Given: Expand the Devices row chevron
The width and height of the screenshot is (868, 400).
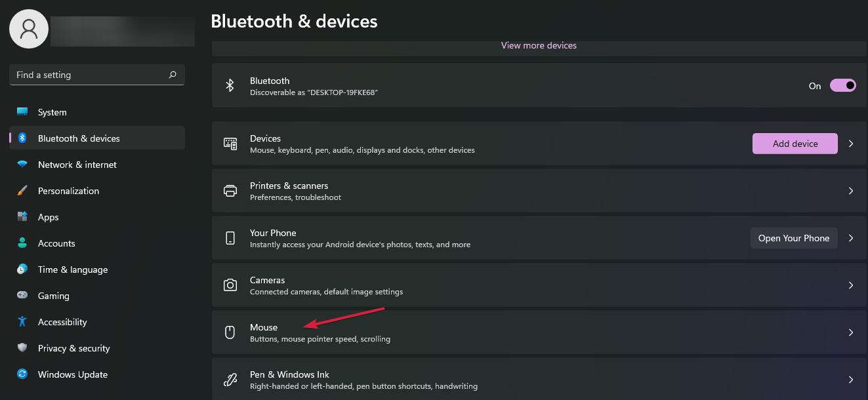Looking at the screenshot, I should point(851,144).
